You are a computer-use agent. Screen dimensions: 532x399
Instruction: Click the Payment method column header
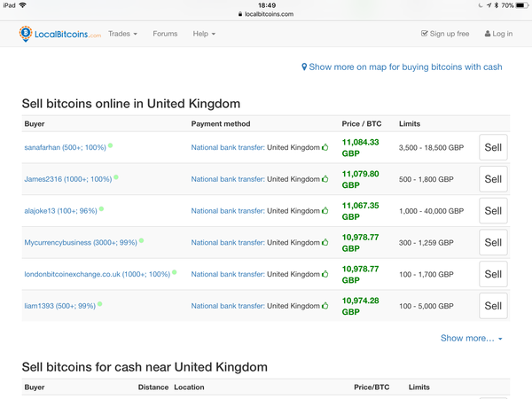tap(221, 124)
